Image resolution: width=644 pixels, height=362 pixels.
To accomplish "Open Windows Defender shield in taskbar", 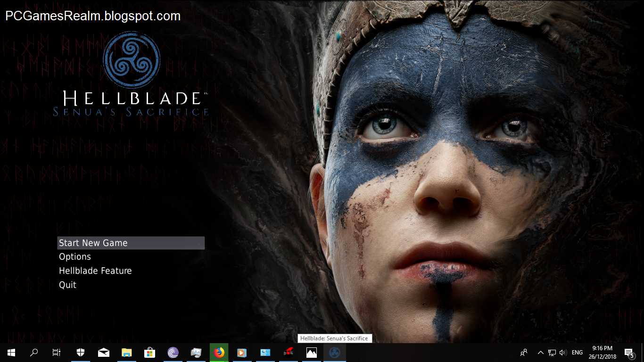I will click(x=81, y=353).
